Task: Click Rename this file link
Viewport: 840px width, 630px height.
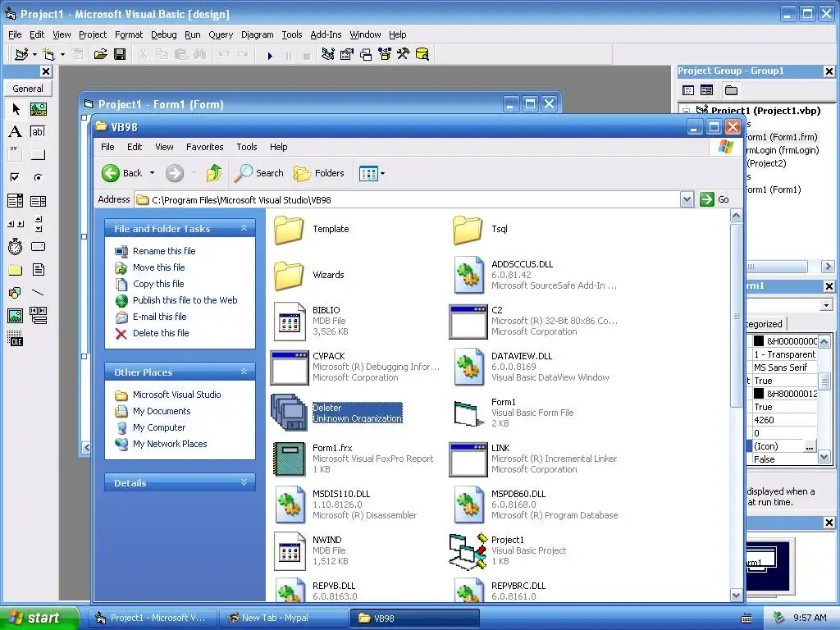Action: [164, 251]
